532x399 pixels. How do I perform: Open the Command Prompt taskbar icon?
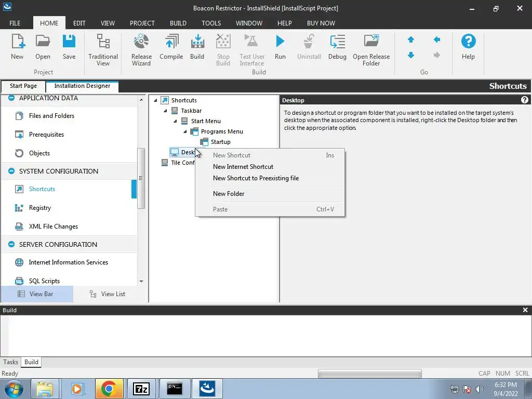tap(175, 389)
